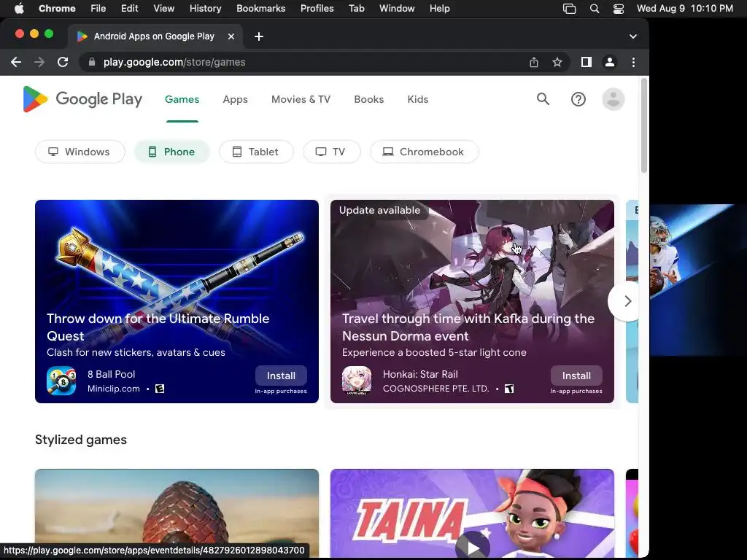This screenshot has width=747, height=560.
Task: Show next featured cards with right chevron
Action: [627, 301]
